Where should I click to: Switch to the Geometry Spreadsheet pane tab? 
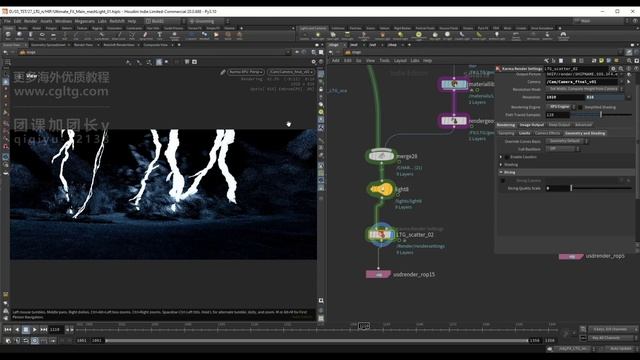click(48, 45)
